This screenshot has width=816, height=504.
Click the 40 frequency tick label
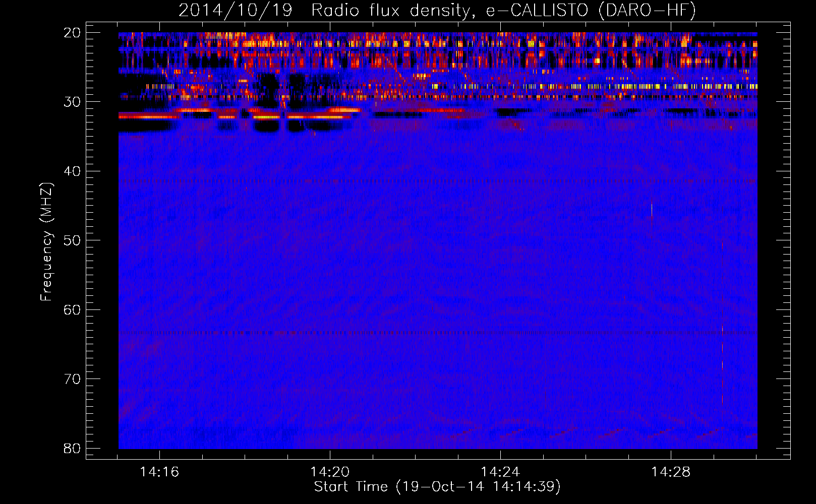pyautogui.click(x=72, y=171)
